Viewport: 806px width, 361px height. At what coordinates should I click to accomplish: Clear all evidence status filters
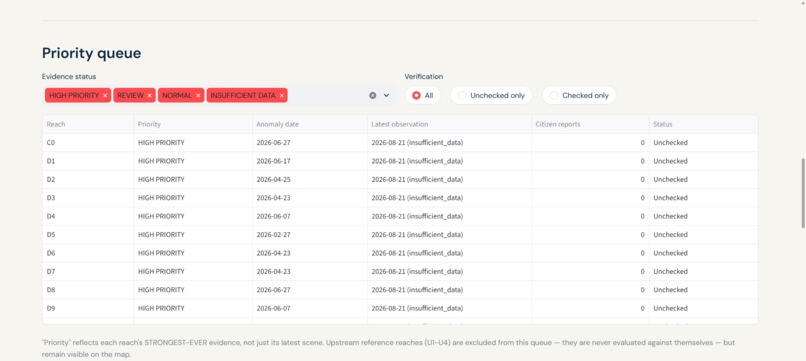[x=373, y=95]
